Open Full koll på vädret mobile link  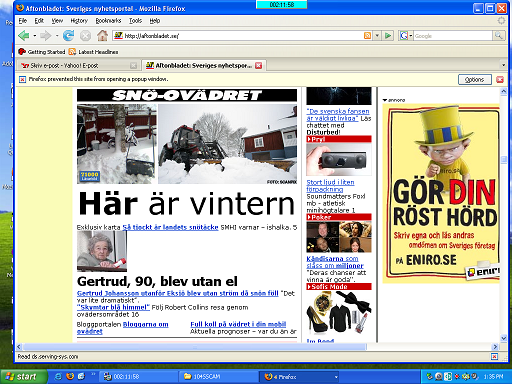pos(238,324)
